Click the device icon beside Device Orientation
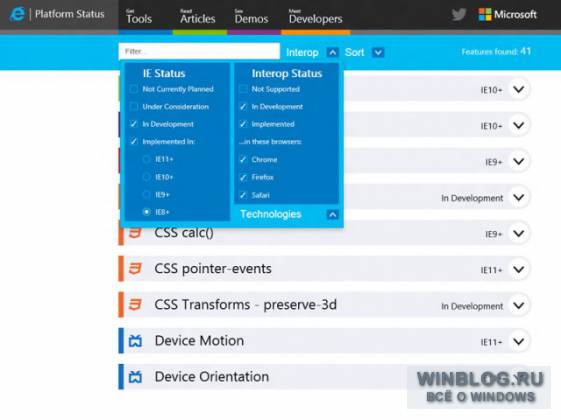This screenshot has width=561, height=420. coord(135,377)
